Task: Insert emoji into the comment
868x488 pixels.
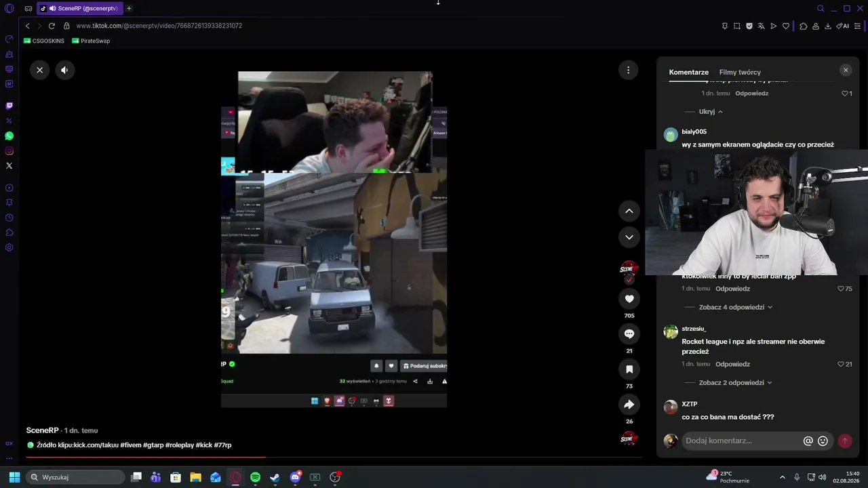Action: (823, 441)
